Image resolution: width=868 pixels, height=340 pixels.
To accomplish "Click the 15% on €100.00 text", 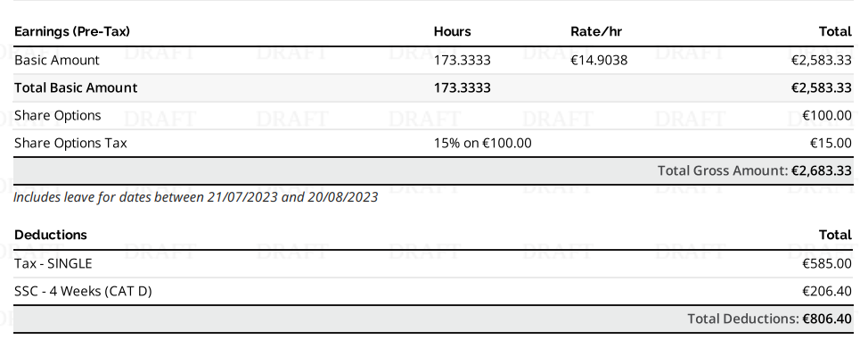I will [x=483, y=143].
